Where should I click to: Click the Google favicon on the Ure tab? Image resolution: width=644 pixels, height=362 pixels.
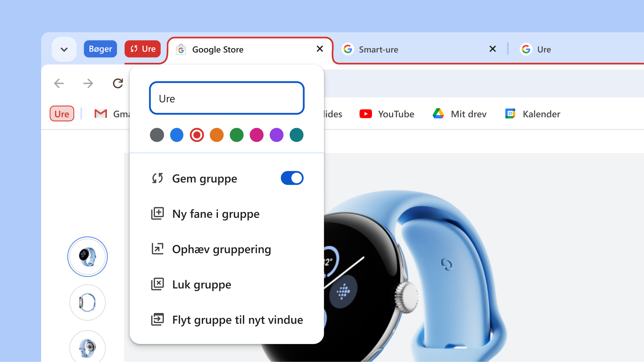526,49
